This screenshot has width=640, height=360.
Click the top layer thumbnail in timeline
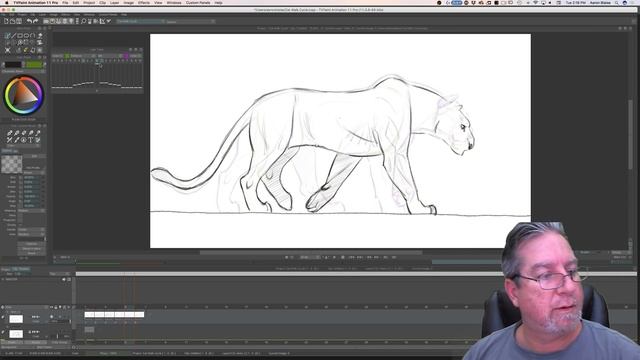[x=16, y=318]
